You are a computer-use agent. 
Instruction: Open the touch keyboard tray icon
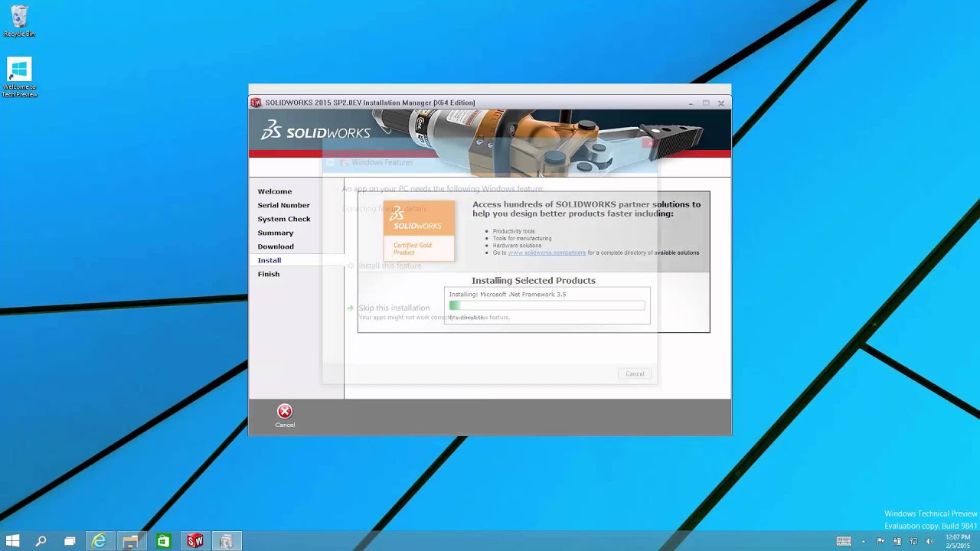point(844,541)
